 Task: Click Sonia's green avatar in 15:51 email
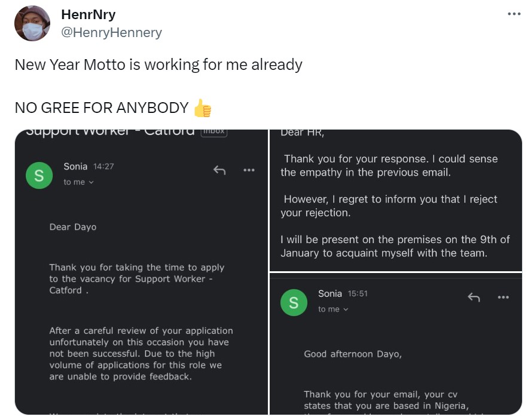294,303
